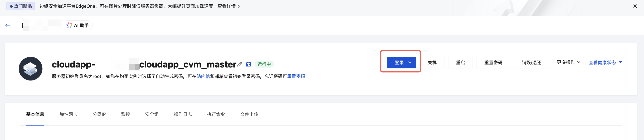Open the 站内信 link
Viewport: 644px width, 140px height.
pyautogui.click(x=203, y=76)
